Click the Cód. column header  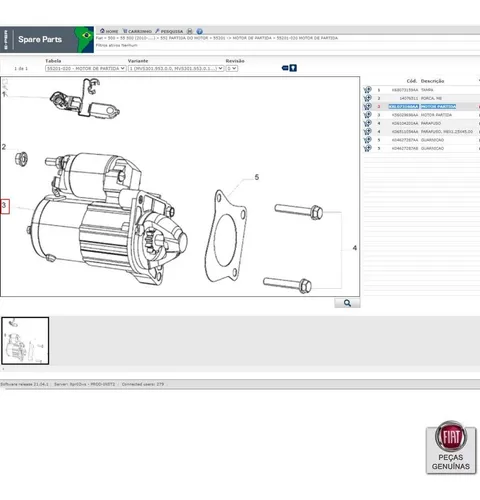tap(412, 81)
